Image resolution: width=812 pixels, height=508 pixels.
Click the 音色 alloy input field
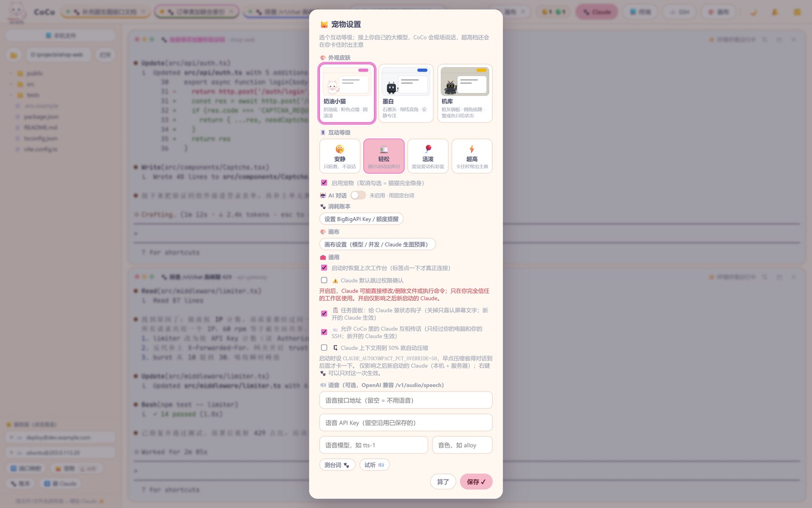point(462,445)
